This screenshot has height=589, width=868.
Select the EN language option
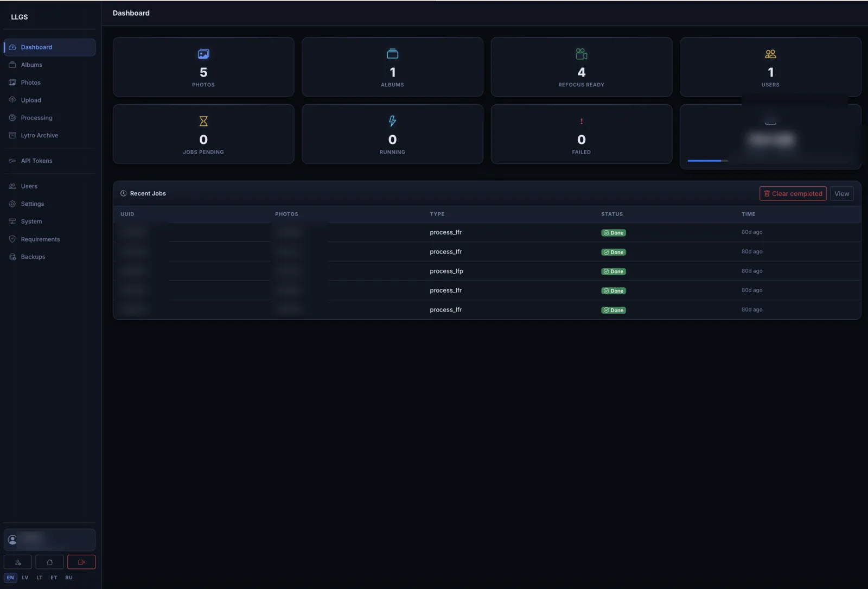point(10,578)
